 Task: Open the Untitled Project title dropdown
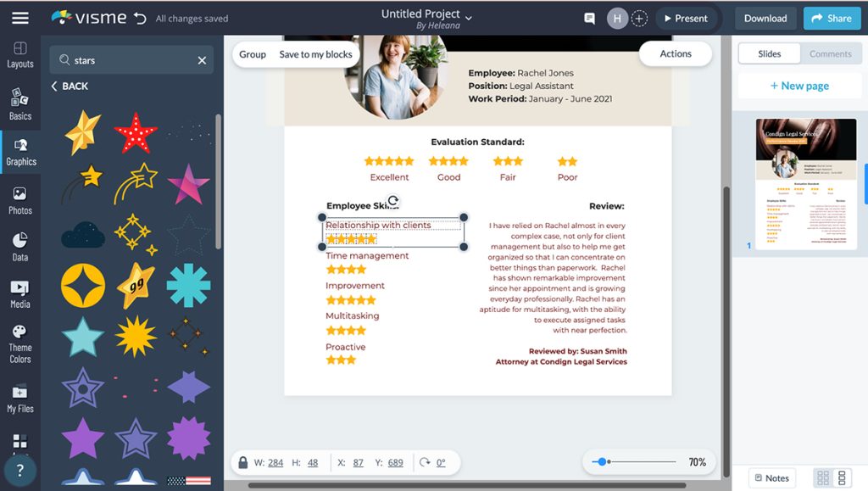click(x=469, y=15)
